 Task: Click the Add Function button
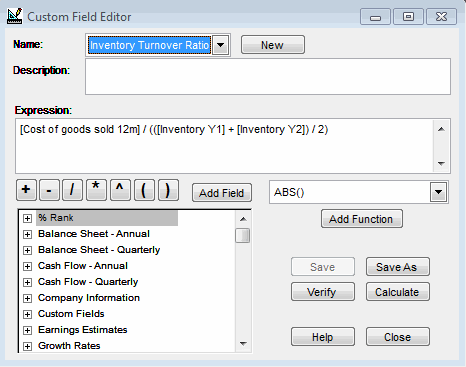(x=362, y=219)
